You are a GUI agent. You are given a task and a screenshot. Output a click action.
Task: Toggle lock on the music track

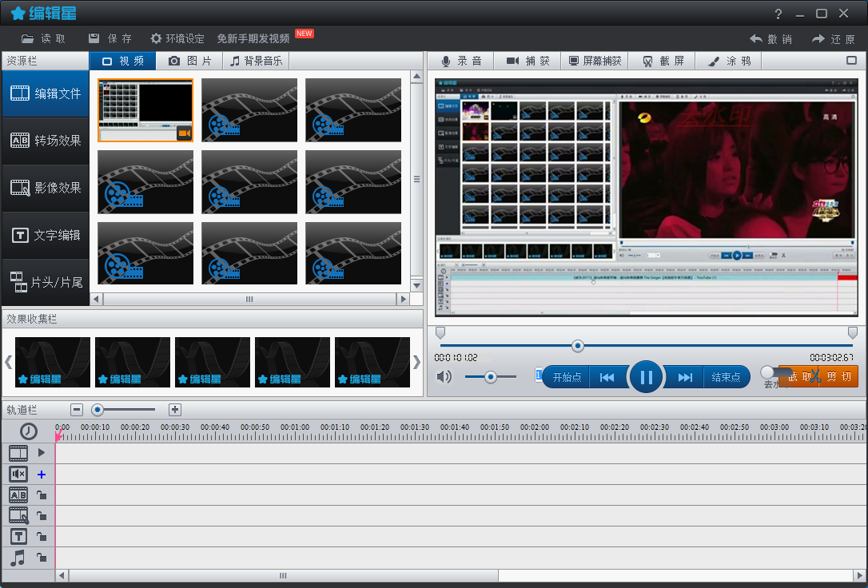42,558
